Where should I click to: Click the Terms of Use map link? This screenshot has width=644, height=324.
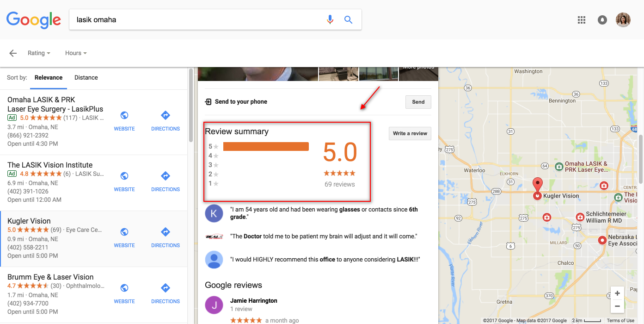coord(620,320)
